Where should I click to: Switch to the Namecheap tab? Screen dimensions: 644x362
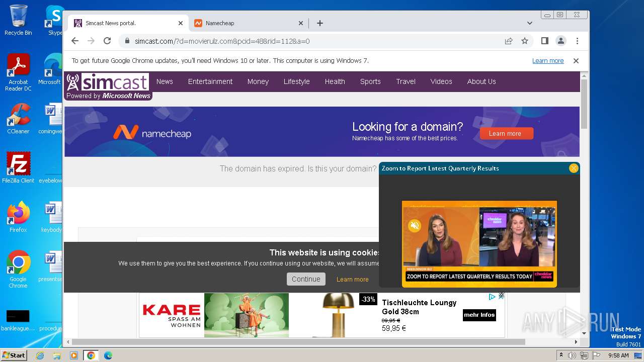[x=249, y=23]
